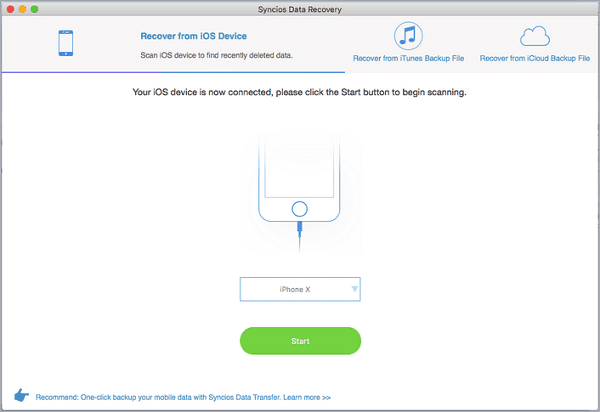
Task: Click the 'Your iOS device is now connected' message
Action: pos(299,92)
